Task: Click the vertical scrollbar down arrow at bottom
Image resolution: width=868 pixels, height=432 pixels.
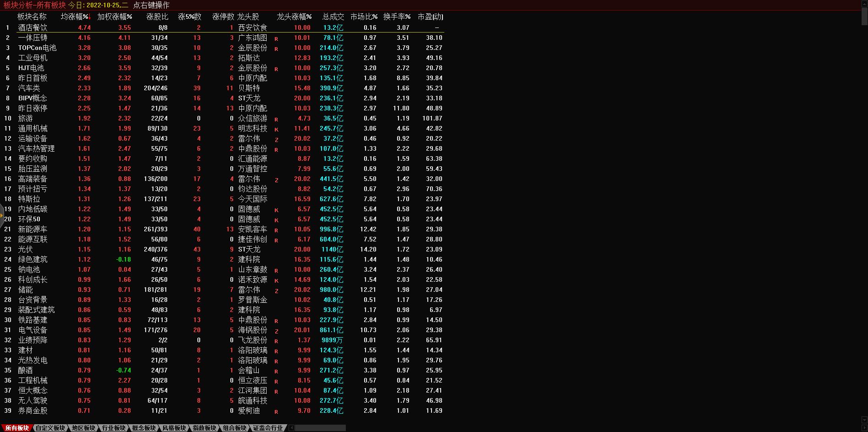Action: [864, 420]
